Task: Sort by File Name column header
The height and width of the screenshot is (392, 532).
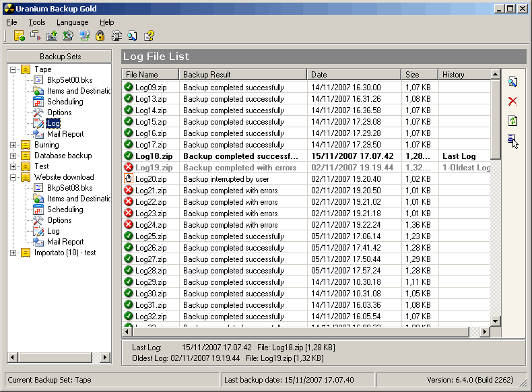Action: (x=150, y=74)
